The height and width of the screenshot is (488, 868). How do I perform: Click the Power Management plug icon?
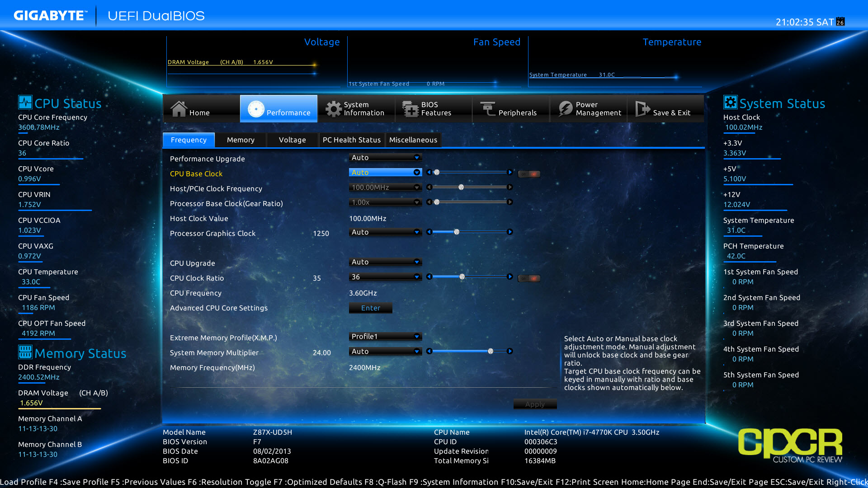565,109
